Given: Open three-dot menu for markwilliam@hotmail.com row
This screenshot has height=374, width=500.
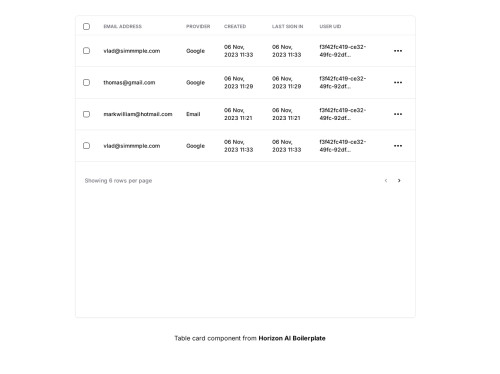Looking at the screenshot, I should point(398,114).
